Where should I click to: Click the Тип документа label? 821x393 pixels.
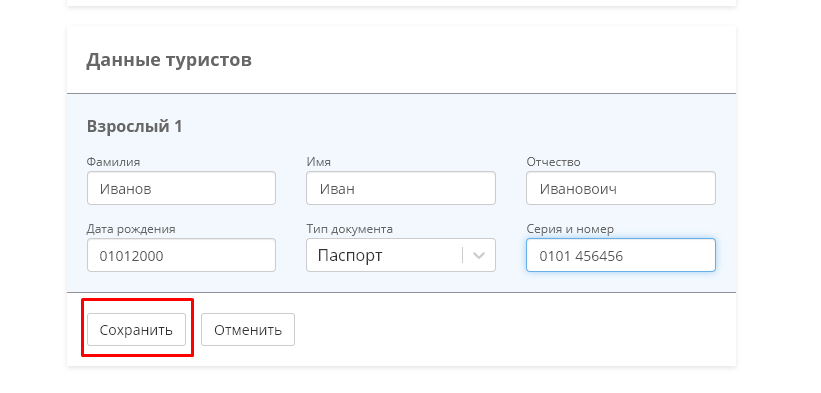pyautogui.click(x=349, y=229)
